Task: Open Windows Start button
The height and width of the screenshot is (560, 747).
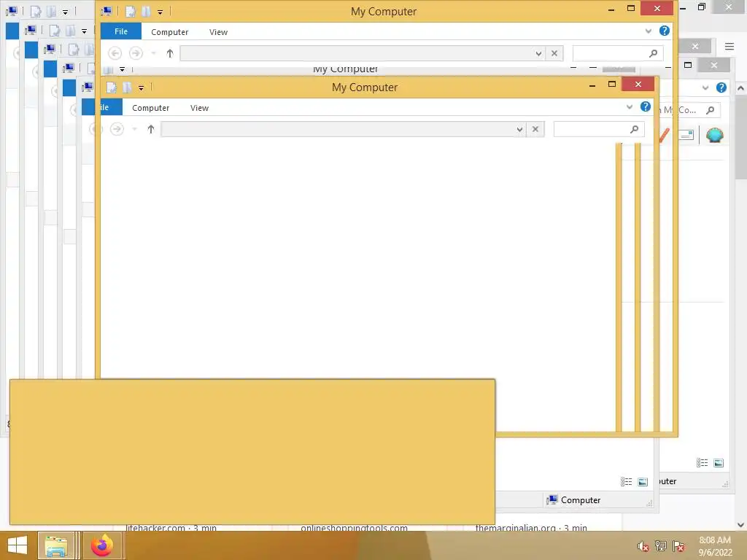Action: (18, 545)
